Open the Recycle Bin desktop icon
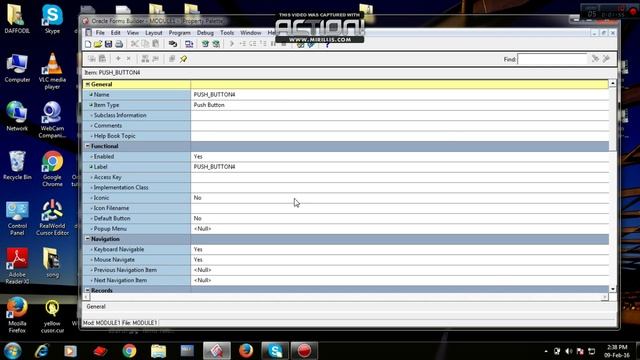Viewport: 640px width, 360px height. 17,165
